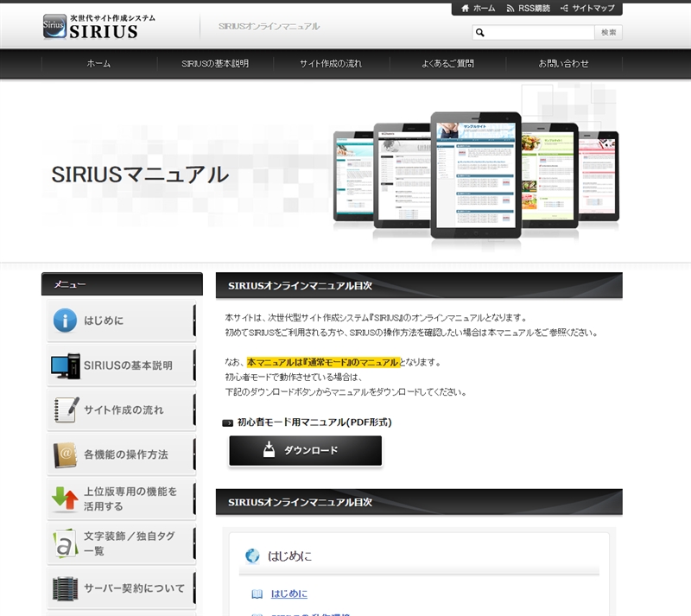Click the up-down arrows icon for 上位版専用の機能
Screen dimensions: 691x616
[65, 499]
